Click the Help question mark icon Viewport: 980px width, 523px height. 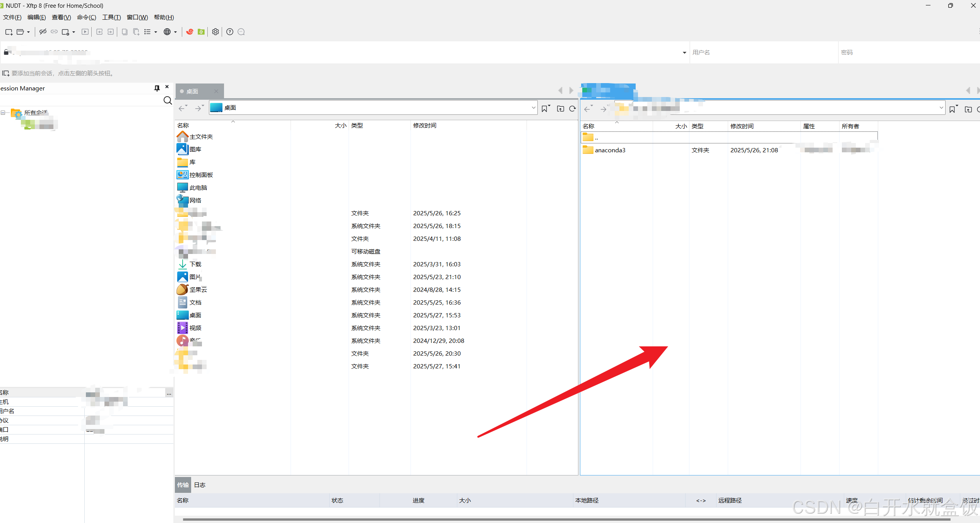230,32
